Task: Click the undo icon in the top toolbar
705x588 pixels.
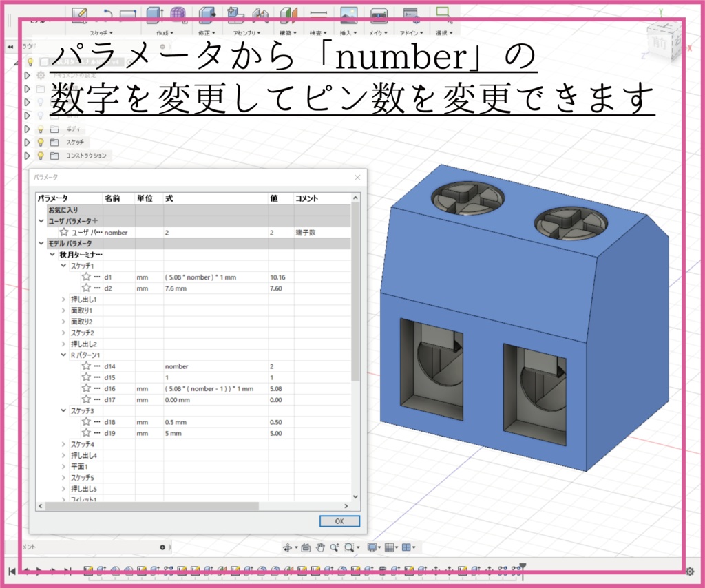Action: click(108, 14)
